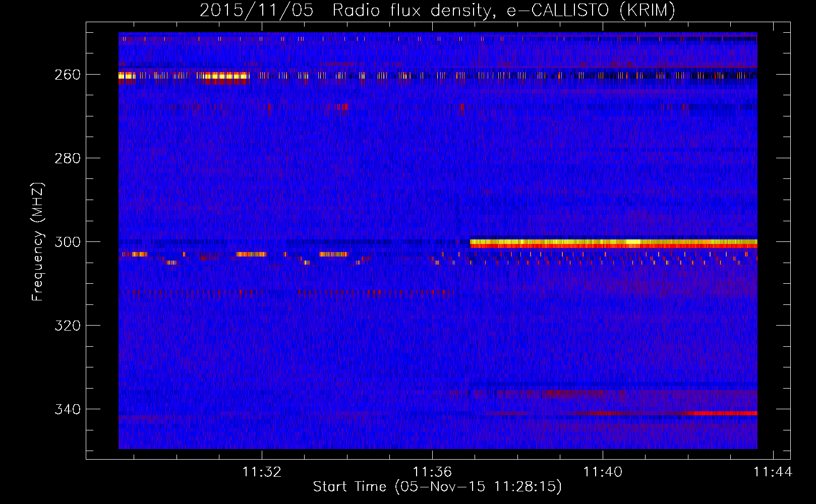This screenshot has width=816, height=504.
Task: Click the 'Frequency (MHZ)' axis label
Action: (38, 242)
